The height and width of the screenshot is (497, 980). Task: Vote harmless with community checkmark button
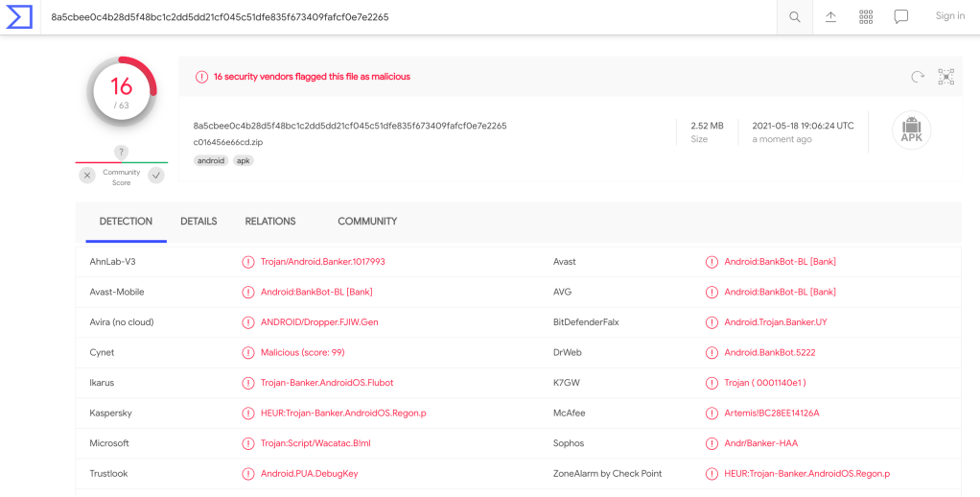pyautogui.click(x=156, y=175)
